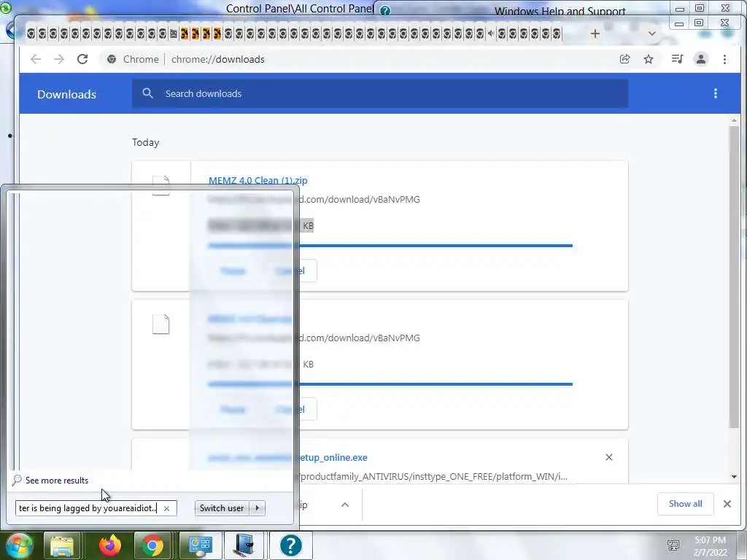Expand the tab search chevron
Image resolution: width=747 pixels, height=560 pixels.
point(652,34)
